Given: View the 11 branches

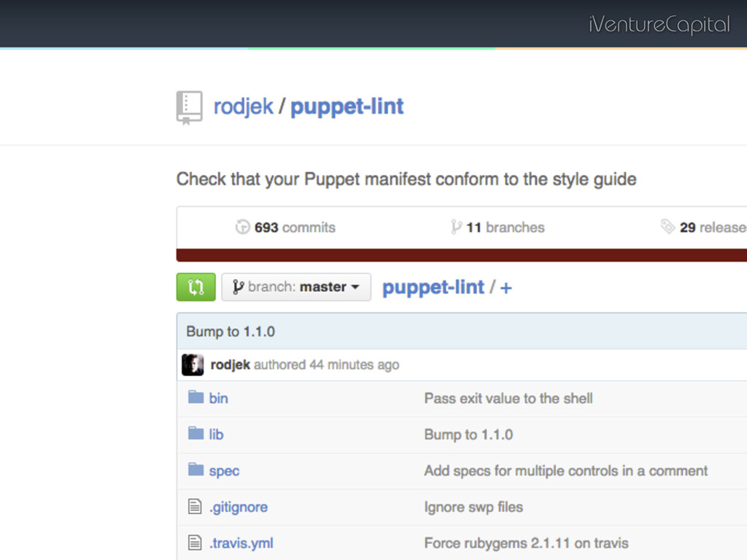Looking at the screenshot, I should click(x=505, y=227).
